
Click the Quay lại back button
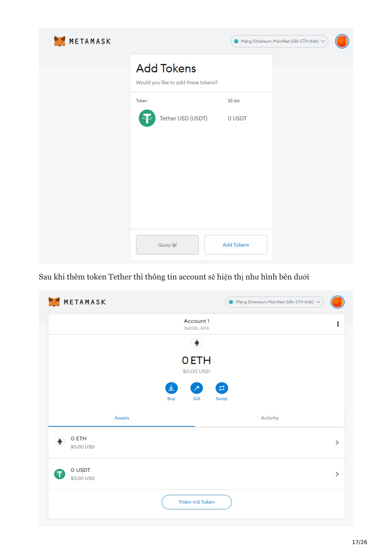tap(167, 245)
